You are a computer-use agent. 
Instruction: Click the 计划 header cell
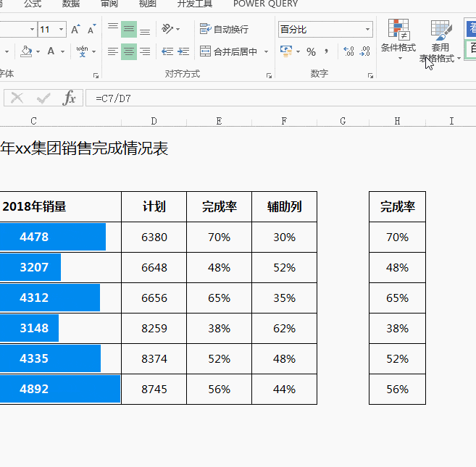pyautogui.click(x=154, y=206)
